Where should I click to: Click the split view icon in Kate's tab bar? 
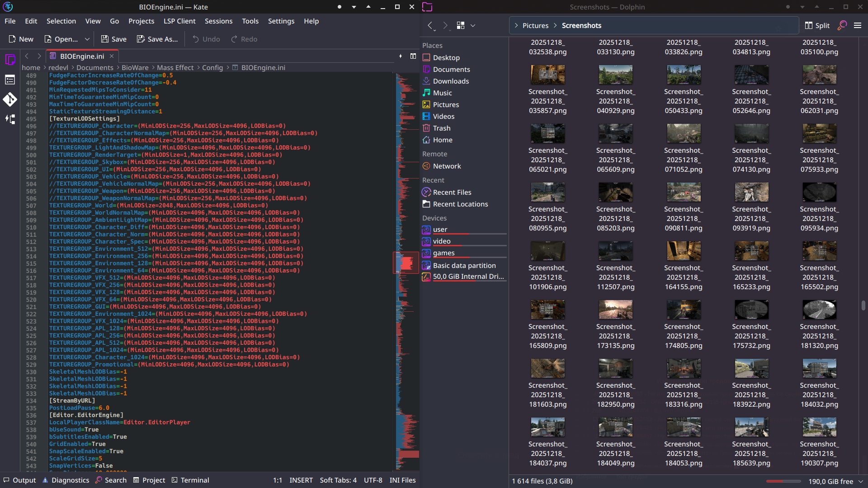413,56
